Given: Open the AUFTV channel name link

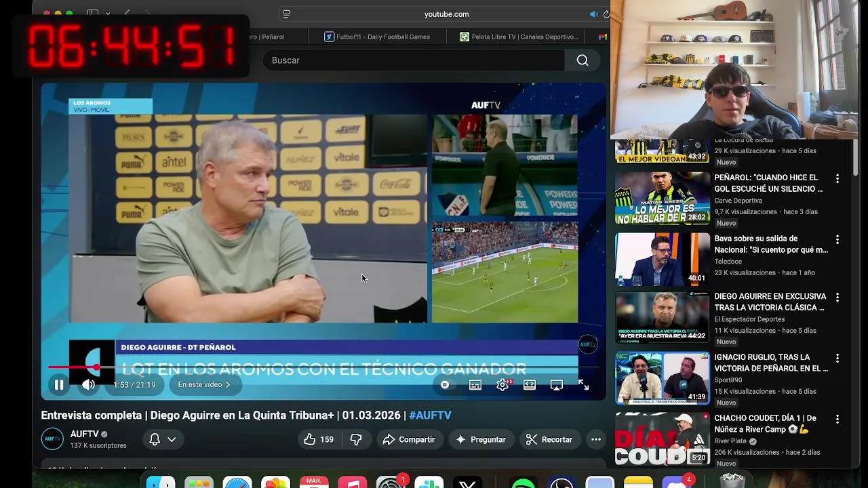Looking at the screenshot, I should coord(85,434).
